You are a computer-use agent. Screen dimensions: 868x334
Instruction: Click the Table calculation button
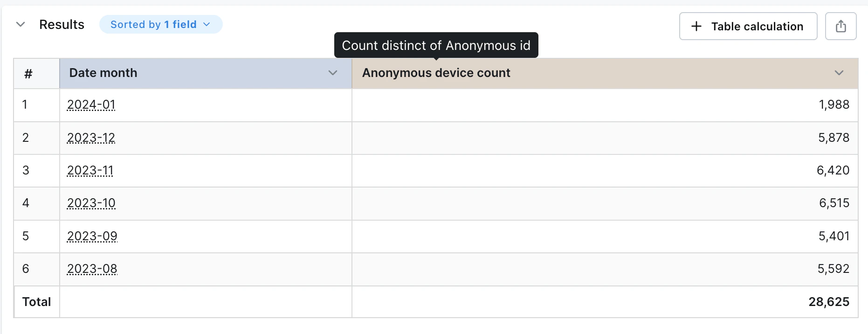tap(748, 26)
